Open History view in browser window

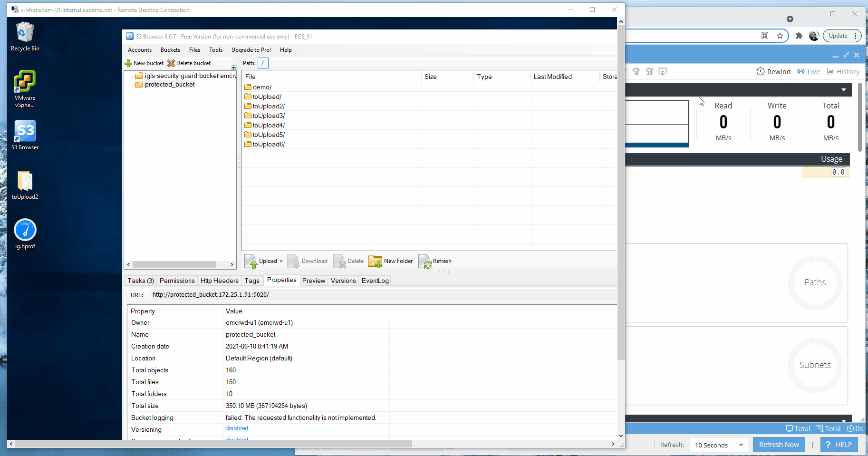(x=843, y=72)
